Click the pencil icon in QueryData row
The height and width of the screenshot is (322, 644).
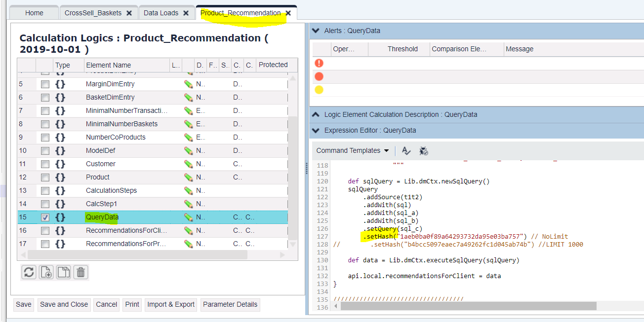click(188, 217)
